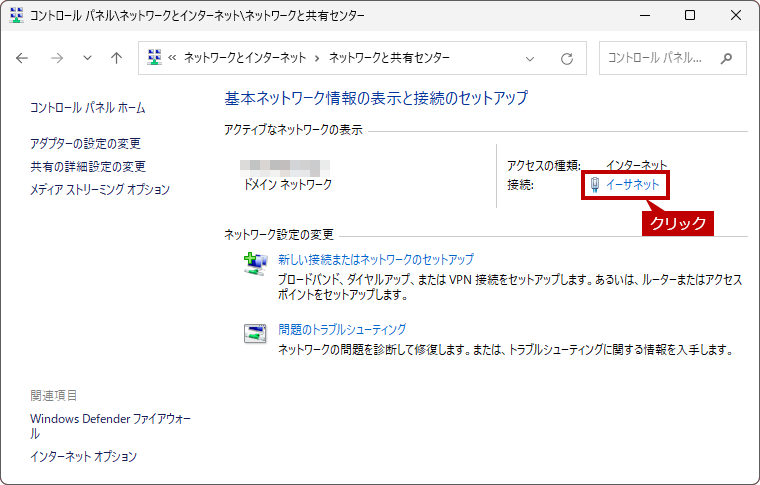Minimize the Control Panel window

click(x=645, y=16)
